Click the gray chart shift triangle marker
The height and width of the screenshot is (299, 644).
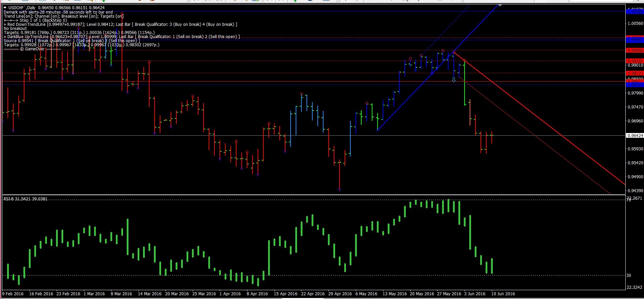(500, 5)
